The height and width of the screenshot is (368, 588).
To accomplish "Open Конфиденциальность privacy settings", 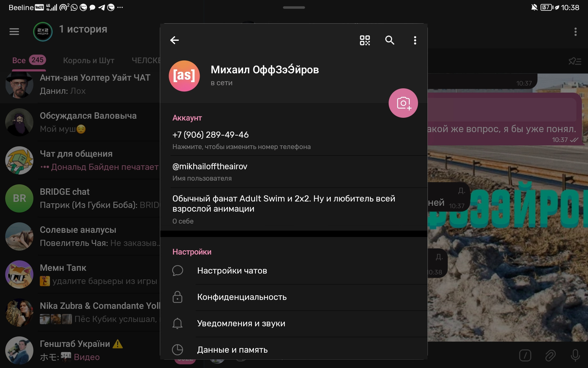I will (242, 297).
